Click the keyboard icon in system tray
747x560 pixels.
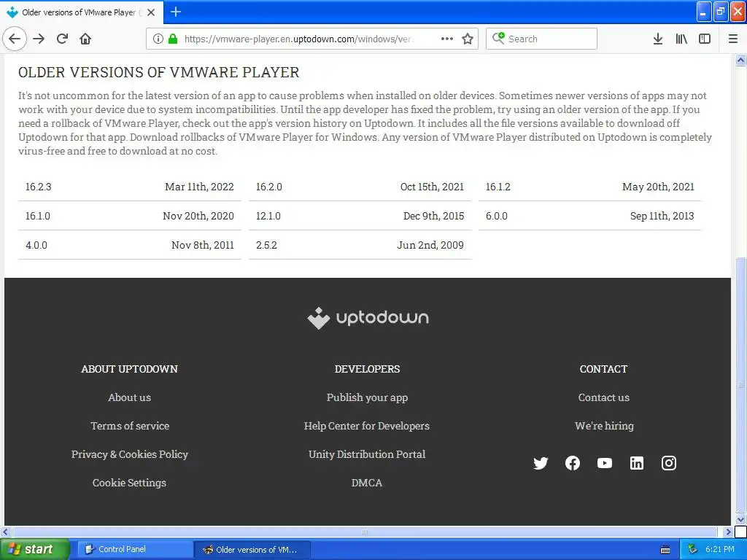coord(665,550)
